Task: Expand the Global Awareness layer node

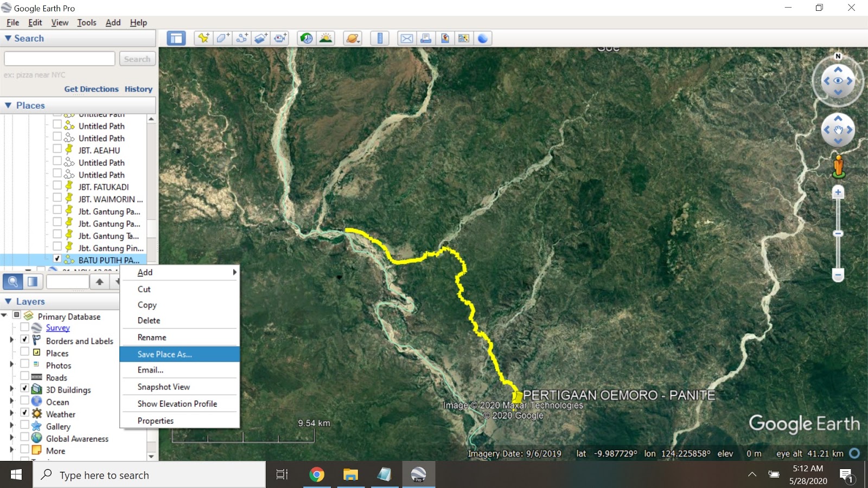Action: pyautogui.click(x=11, y=438)
